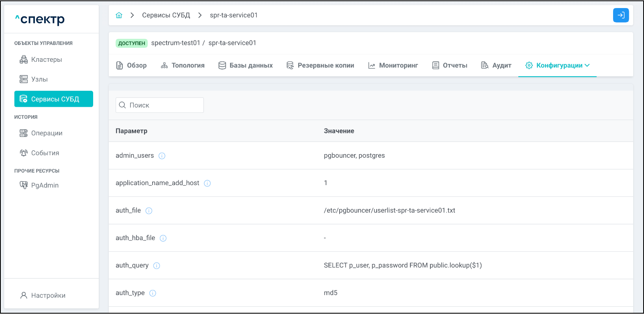The image size is (644, 314).
Task: Open the Обзор tab
Action: pos(131,65)
